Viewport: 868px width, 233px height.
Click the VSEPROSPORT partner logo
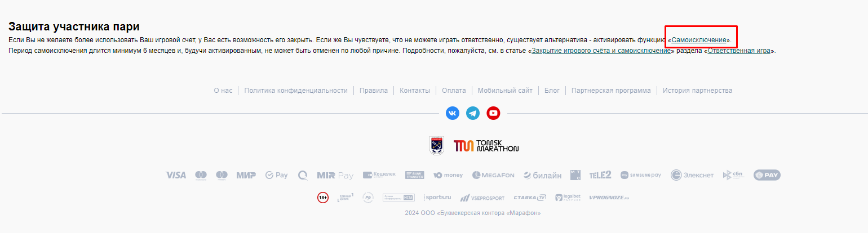point(482,198)
